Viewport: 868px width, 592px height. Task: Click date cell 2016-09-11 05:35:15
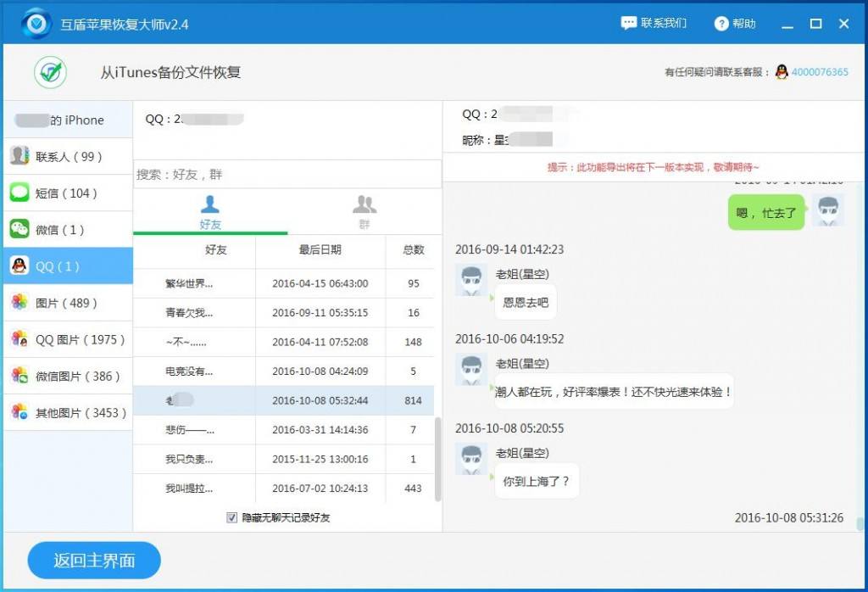pos(320,313)
